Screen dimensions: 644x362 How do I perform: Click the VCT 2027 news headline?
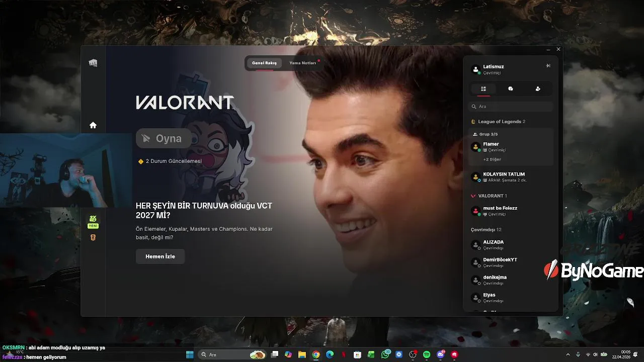point(204,211)
